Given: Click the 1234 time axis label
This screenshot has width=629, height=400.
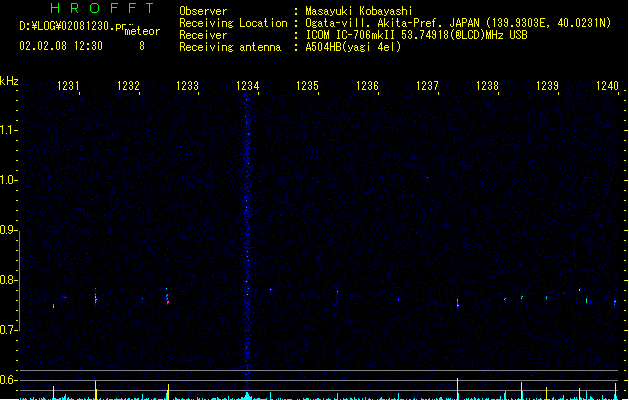Looking at the screenshot, I should (248, 86).
